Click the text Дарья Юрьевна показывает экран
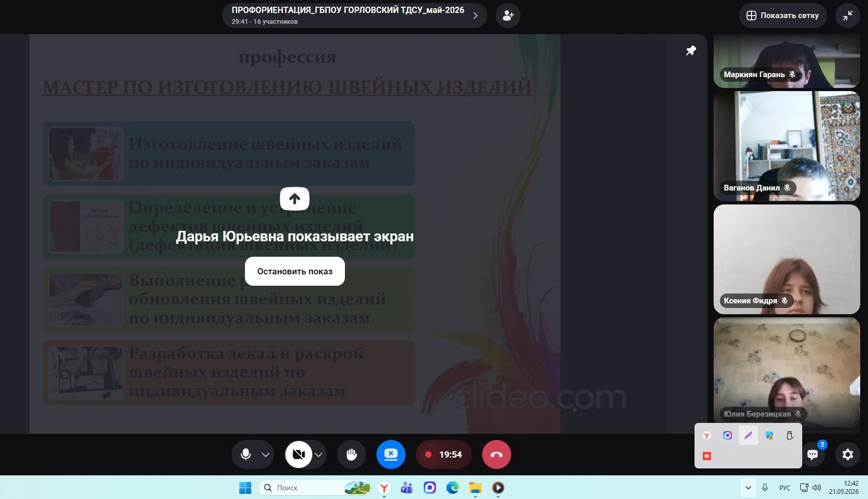The image size is (868, 499). tap(295, 237)
